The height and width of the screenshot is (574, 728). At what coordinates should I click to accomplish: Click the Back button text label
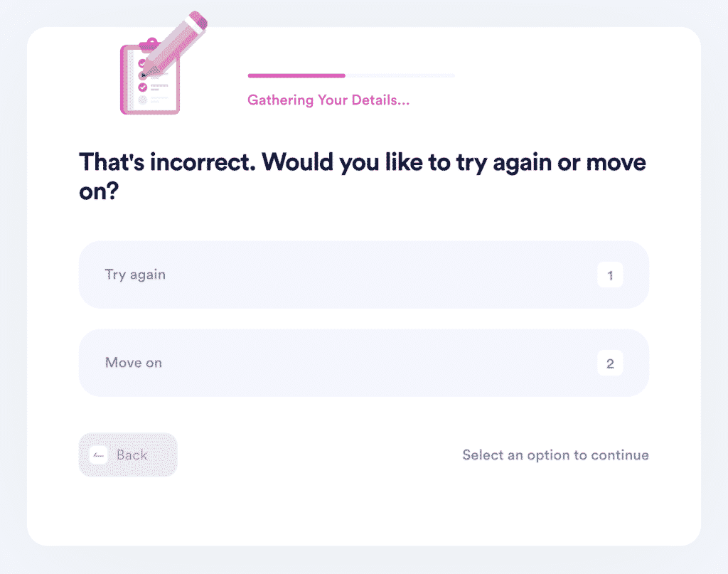coord(132,455)
